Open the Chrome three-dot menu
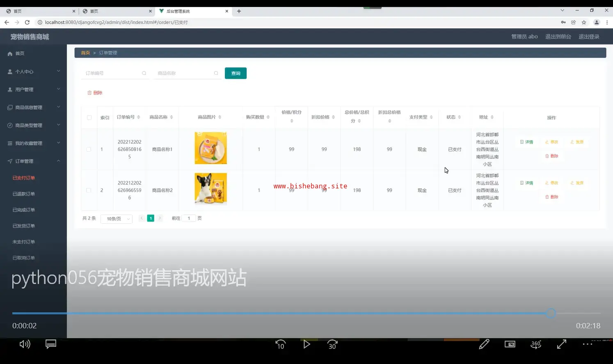Image resolution: width=613 pixels, height=364 pixels. (607, 22)
